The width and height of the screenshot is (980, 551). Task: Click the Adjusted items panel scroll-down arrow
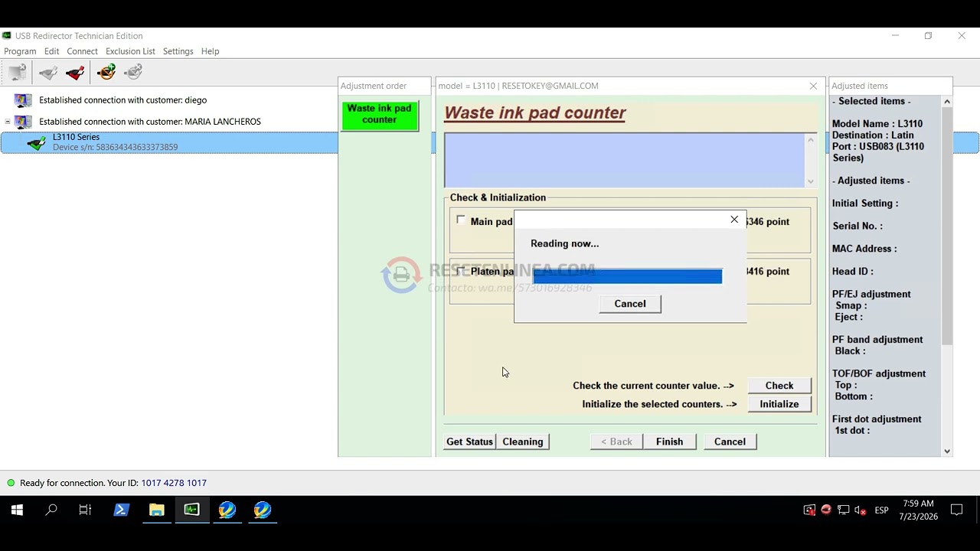pyautogui.click(x=947, y=452)
